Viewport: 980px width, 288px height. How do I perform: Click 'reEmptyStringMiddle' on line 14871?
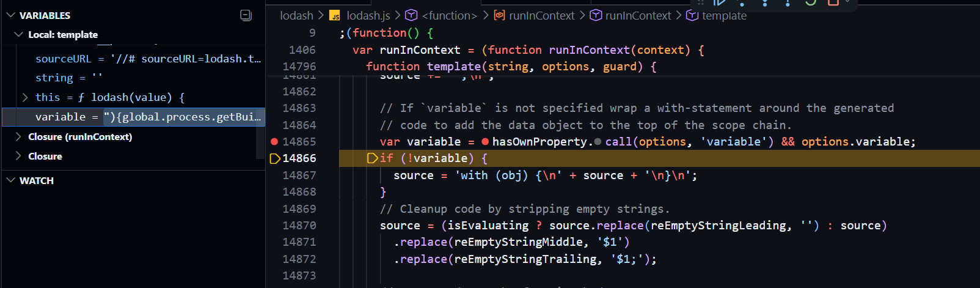tap(518, 242)
